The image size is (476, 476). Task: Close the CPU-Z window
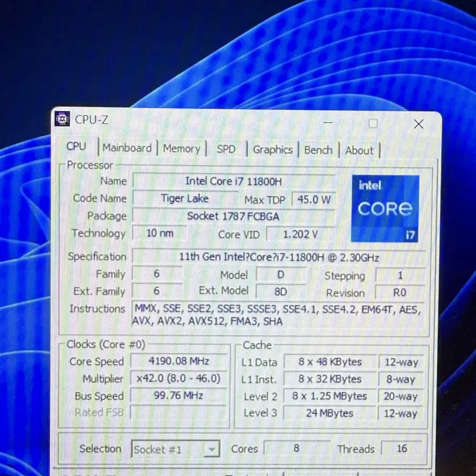pos(419,124)
